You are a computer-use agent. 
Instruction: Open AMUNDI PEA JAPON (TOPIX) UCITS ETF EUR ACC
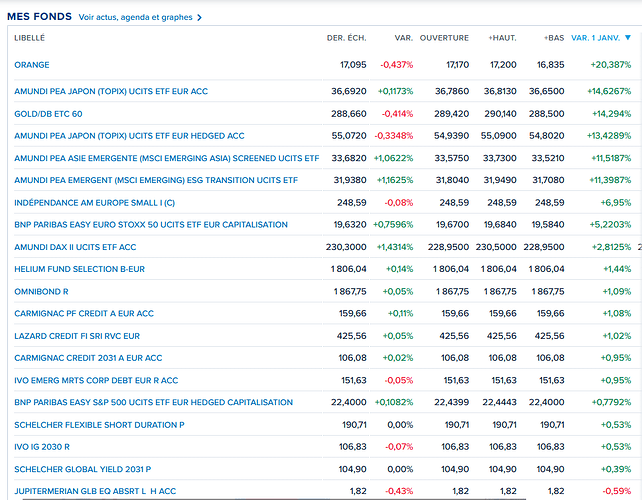tap(111, 91)
